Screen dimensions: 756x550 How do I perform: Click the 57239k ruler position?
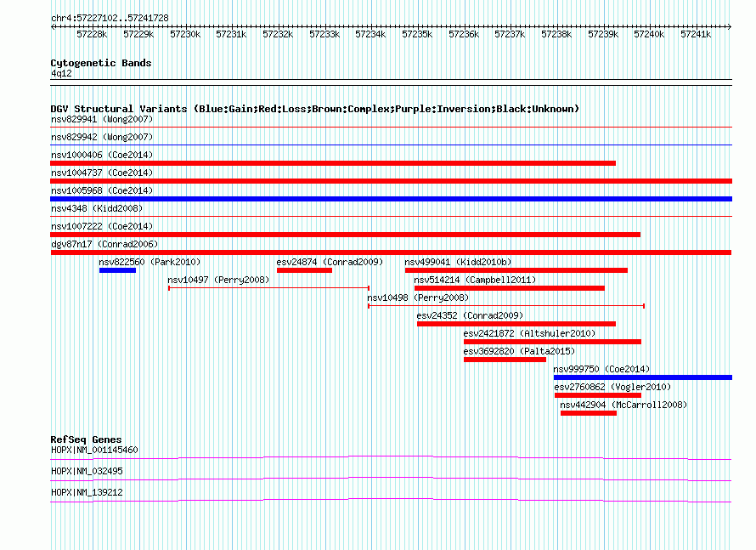tap(603, 35)
